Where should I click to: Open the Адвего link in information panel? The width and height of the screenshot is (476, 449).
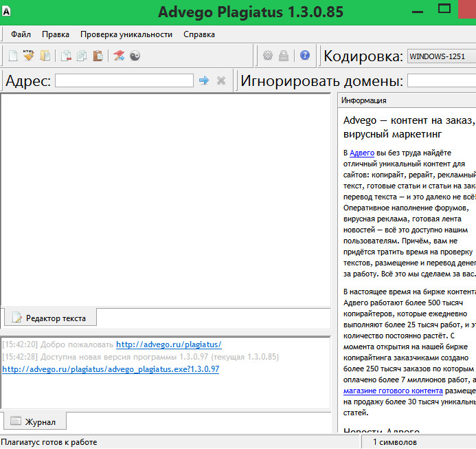[362, 153]
